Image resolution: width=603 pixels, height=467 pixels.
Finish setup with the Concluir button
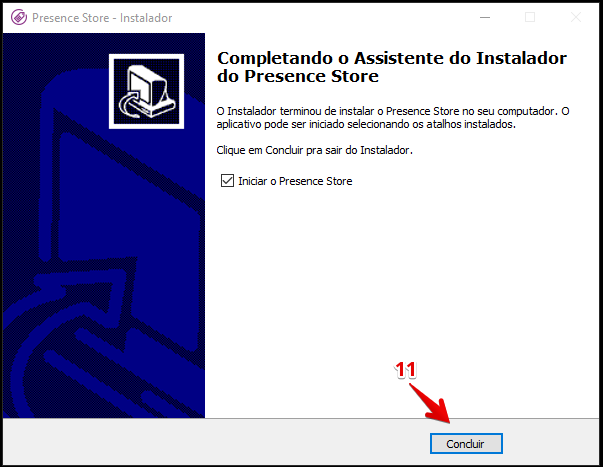tap(466, 444)
